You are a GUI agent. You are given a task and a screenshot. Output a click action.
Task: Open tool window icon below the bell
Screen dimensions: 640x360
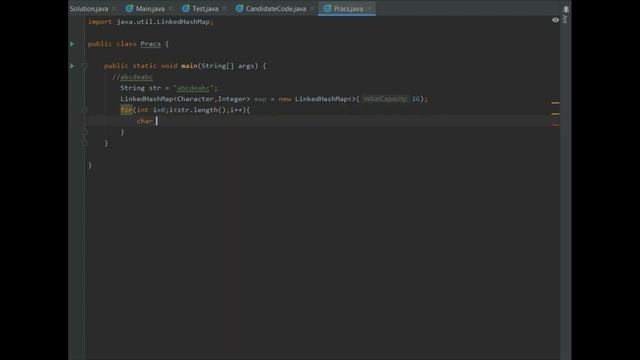coord(565,20)
